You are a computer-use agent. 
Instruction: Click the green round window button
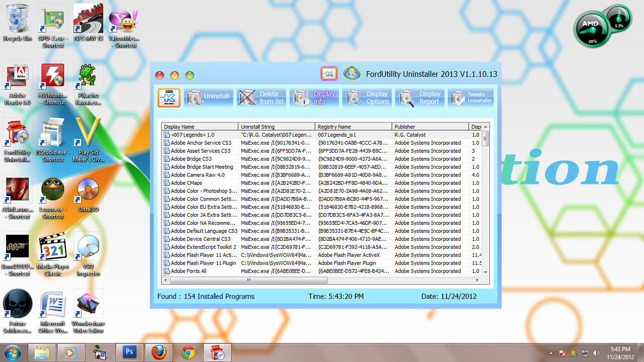(x=190, y=75)
